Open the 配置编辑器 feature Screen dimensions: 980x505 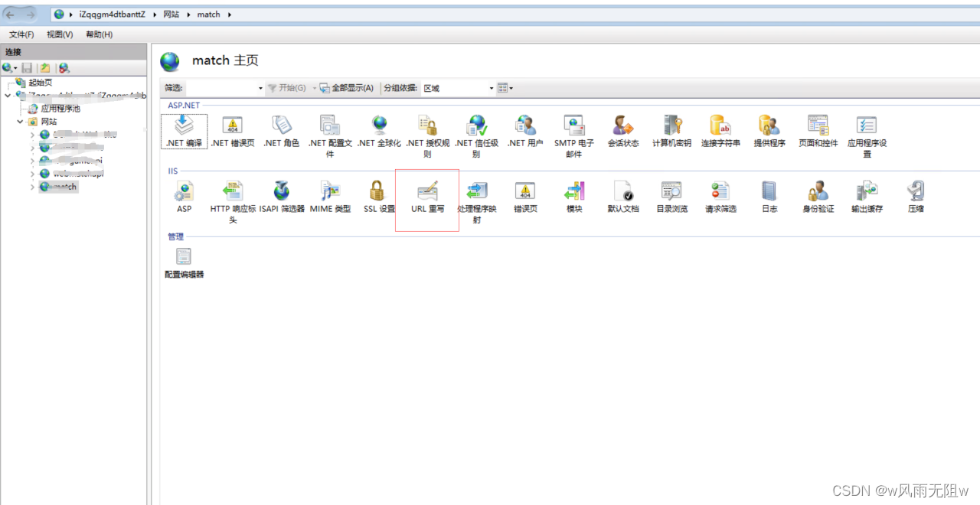pyautogui.click(x=184, y=262)
